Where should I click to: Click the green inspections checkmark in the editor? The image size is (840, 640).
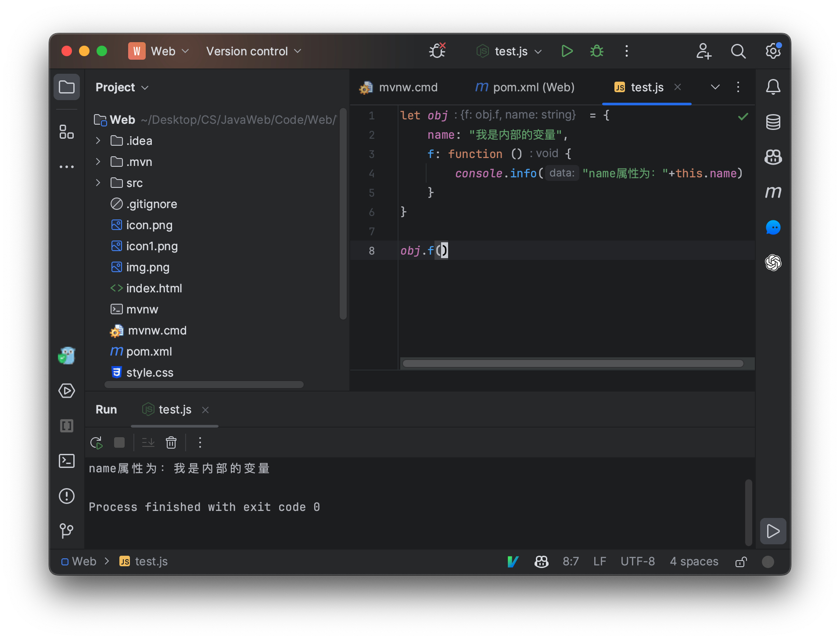743,116
